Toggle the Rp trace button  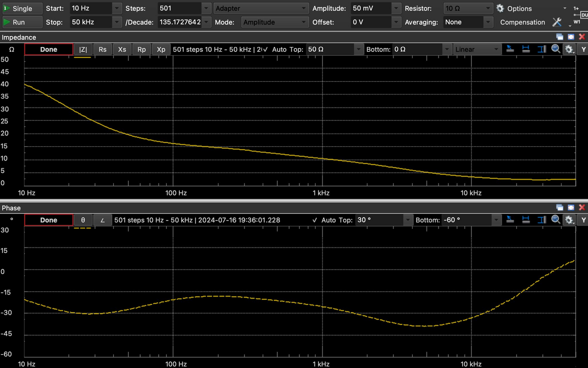tap(142, 49)
